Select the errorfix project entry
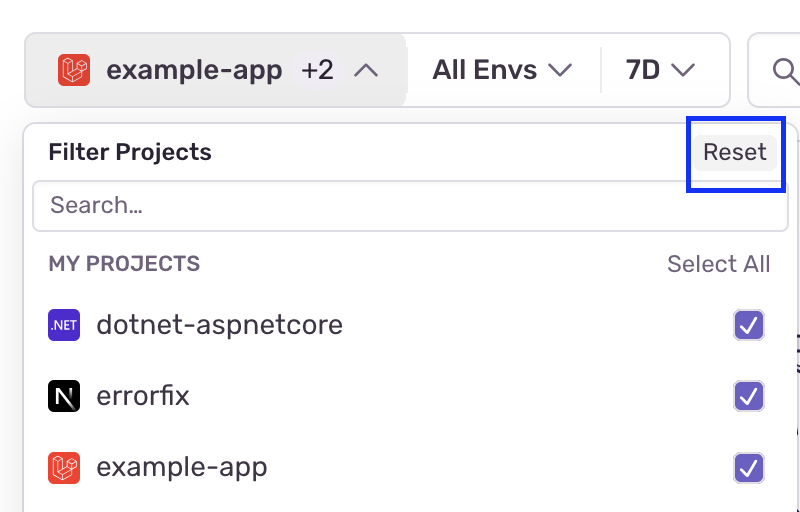This screenshot has height=512, width=800. [406, 396]
